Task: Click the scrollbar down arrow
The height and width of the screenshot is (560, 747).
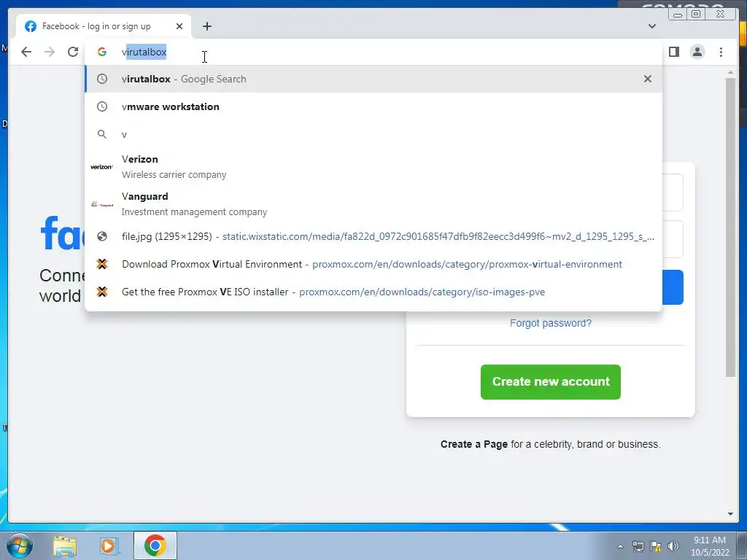Action: [730, 514]
